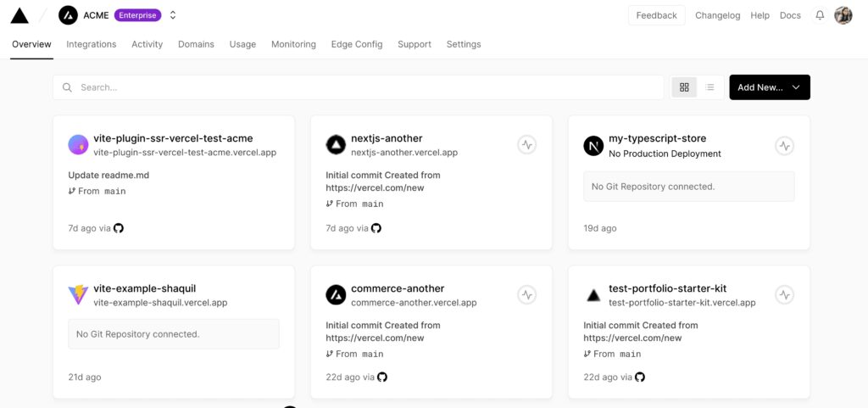Switch to list view
This screenshot has width=868, height=408.
coord(709,87)
